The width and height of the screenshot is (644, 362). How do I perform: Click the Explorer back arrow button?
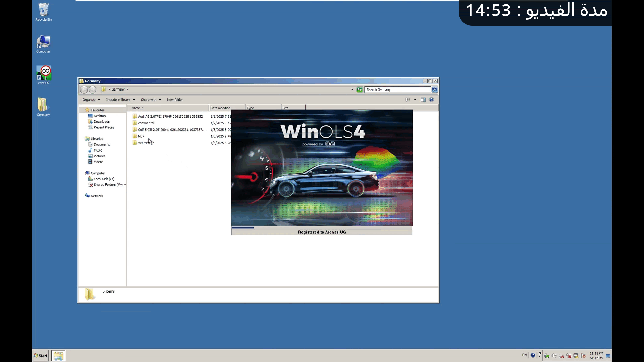tap(84, 89)
